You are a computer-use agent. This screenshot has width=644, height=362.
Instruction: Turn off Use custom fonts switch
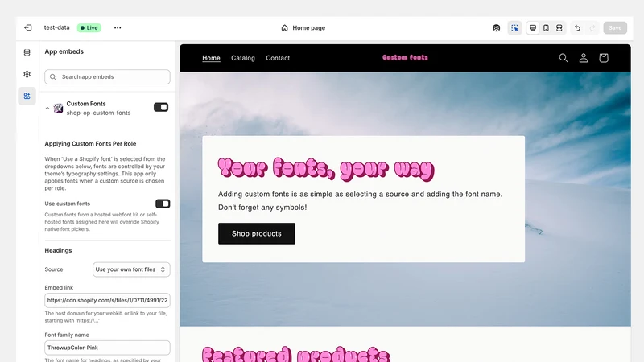point(163,204)
